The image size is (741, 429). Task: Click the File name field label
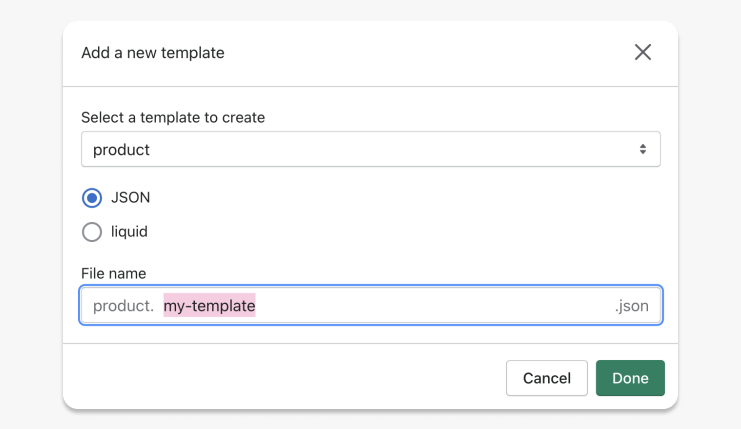(x=113, y=273)
